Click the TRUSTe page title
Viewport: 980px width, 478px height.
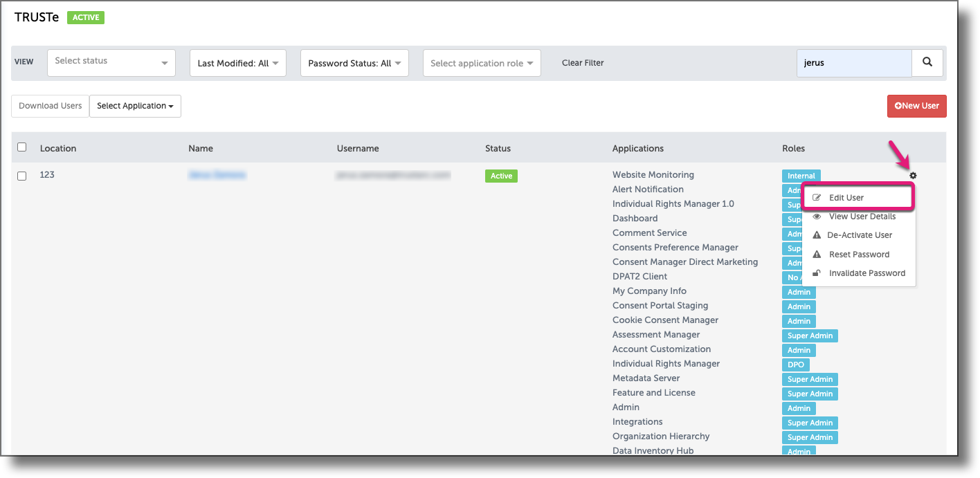coord(37,17)
